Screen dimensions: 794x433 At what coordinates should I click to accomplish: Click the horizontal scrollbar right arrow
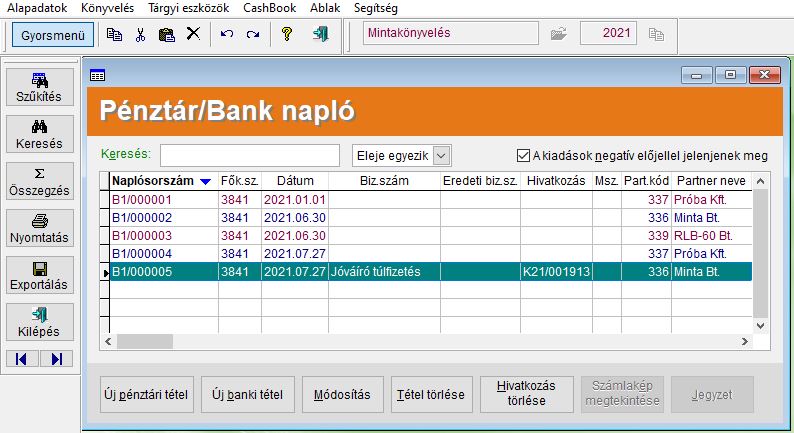pos(744,341)
